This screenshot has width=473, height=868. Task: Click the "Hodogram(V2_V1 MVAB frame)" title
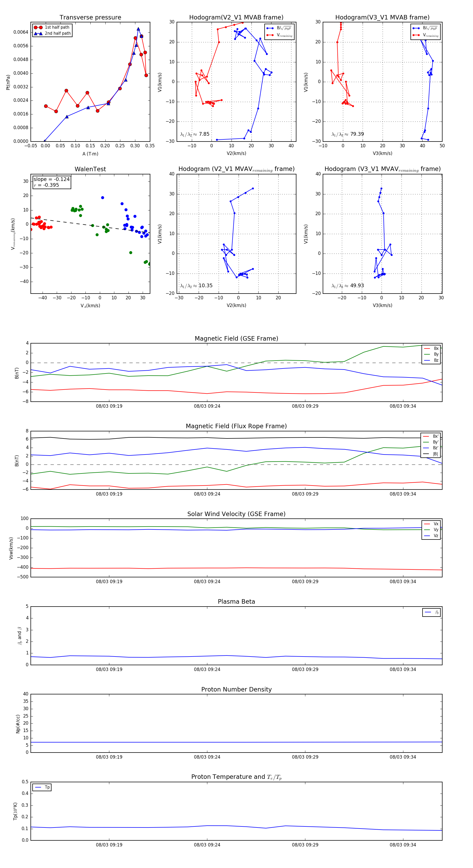[x=236, y=18]
